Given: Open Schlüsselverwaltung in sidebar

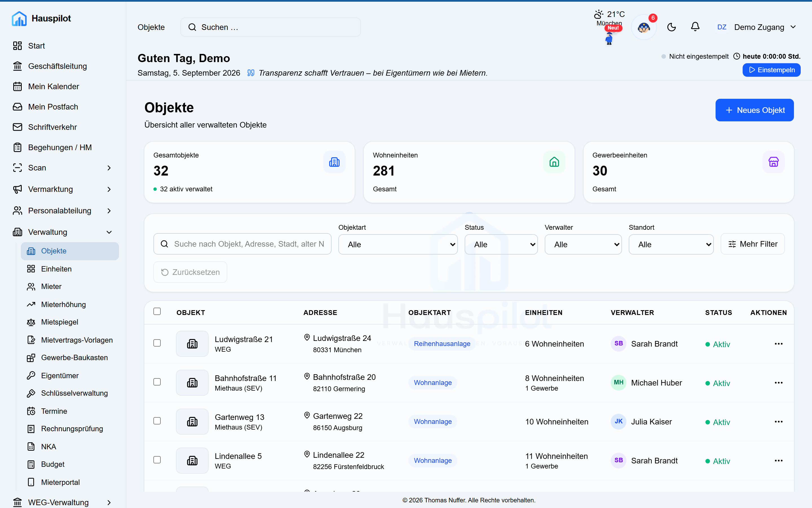Looking at the screenshot, I should point(70,393).
